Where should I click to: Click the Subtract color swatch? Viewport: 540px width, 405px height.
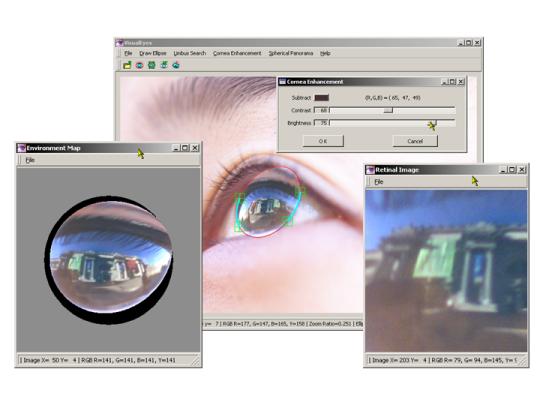point(322,98)
